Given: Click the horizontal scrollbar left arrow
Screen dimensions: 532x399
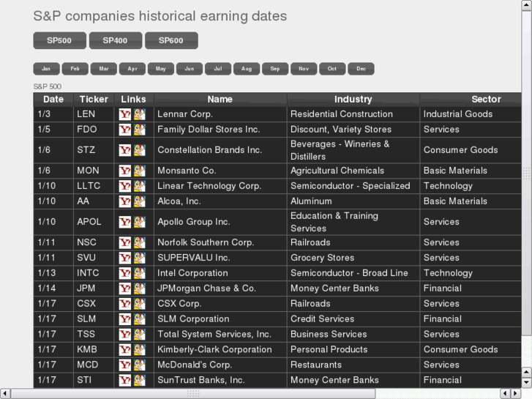Looking at the screenshot, I should tap(5, 394).
